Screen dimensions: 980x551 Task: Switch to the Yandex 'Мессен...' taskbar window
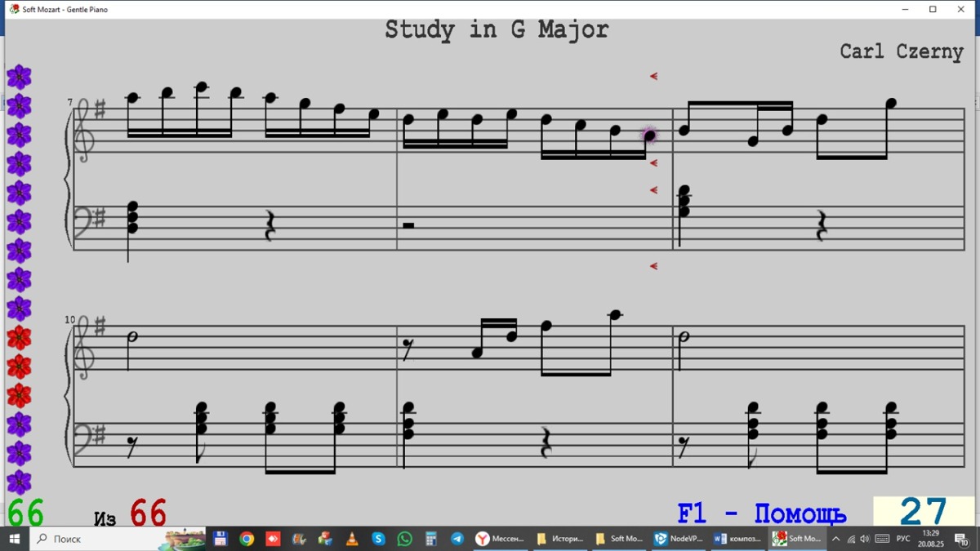[x=501, y=539]
